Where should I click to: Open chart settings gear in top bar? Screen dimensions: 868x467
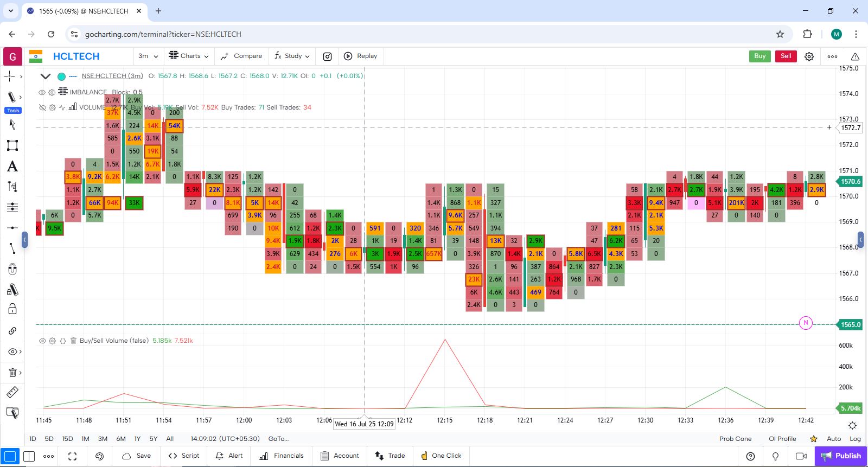809,56
